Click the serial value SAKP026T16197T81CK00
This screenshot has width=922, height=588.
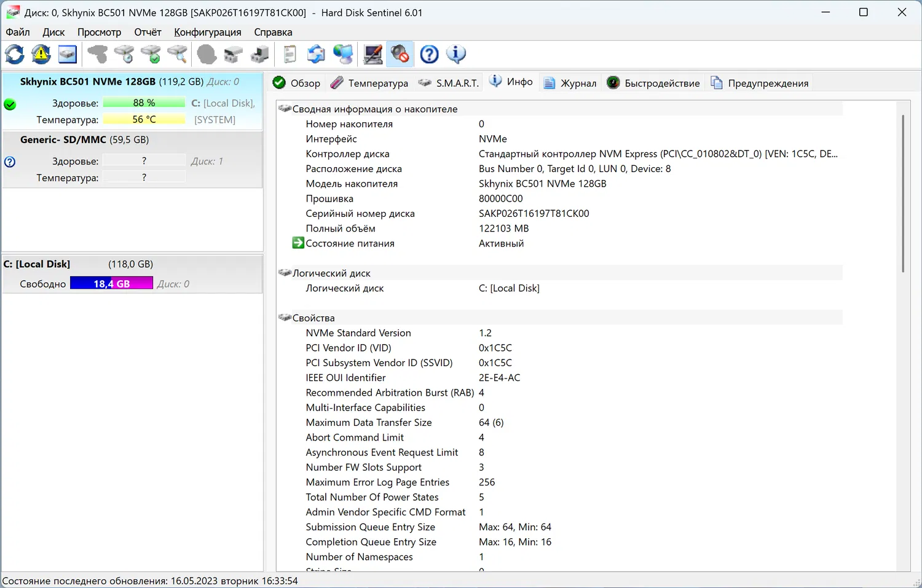(534, 213)
